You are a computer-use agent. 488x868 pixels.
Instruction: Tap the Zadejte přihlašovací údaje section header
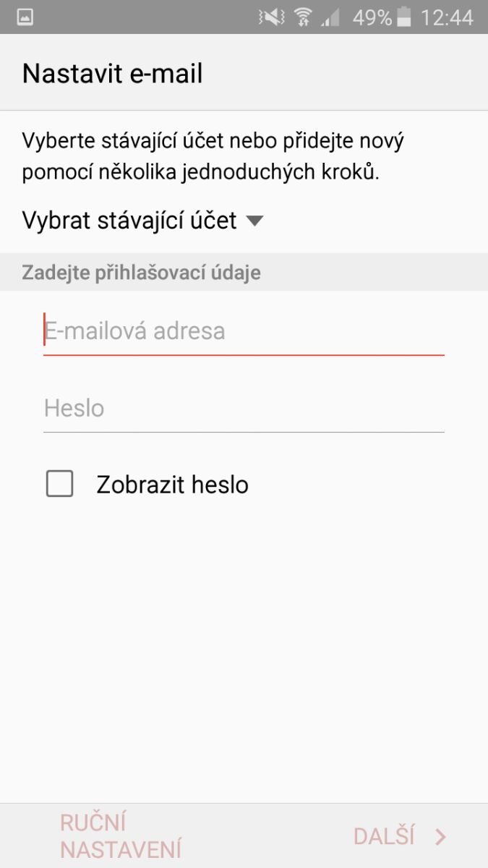[x=142, y=273]
